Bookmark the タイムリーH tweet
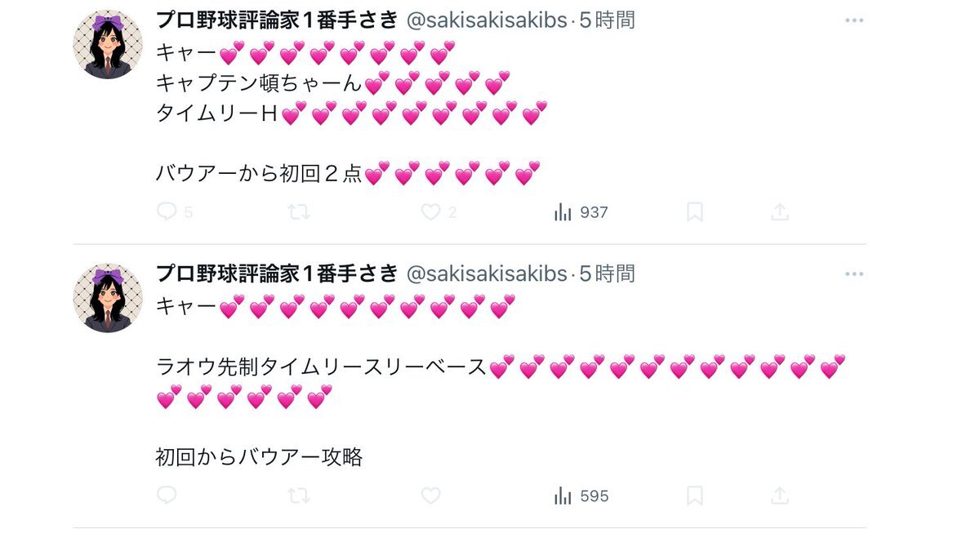Image resolution: width=980 pixels, height=538 pixels. (x=694, y=212)
